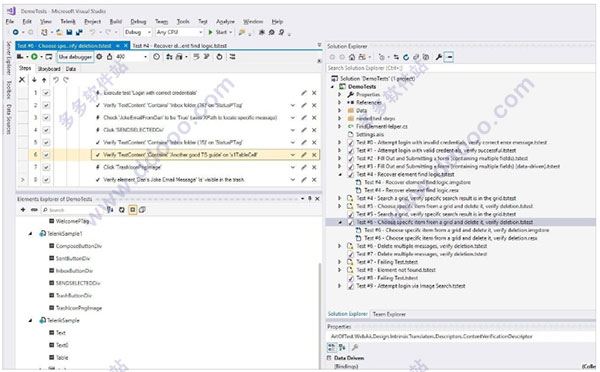
Task: Move selected step down with arrow icon
Action: pyautogui.click(x=34, y=80)
